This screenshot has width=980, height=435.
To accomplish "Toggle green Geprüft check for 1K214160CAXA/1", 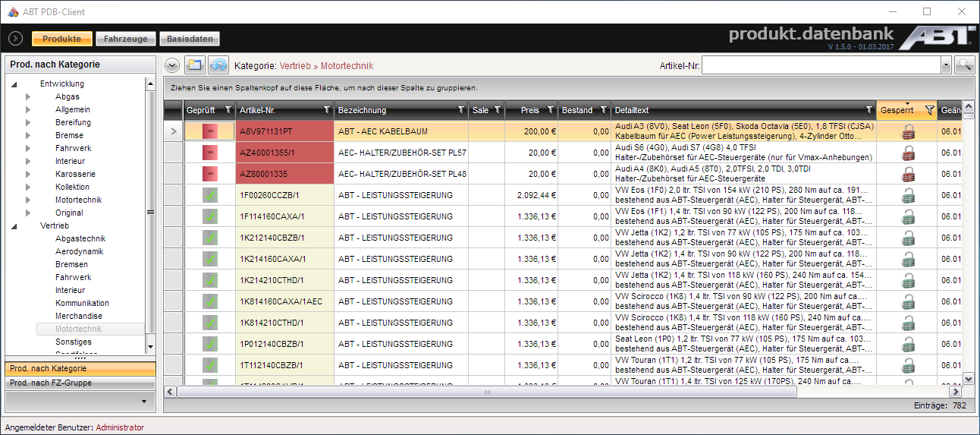I will 209,259.
